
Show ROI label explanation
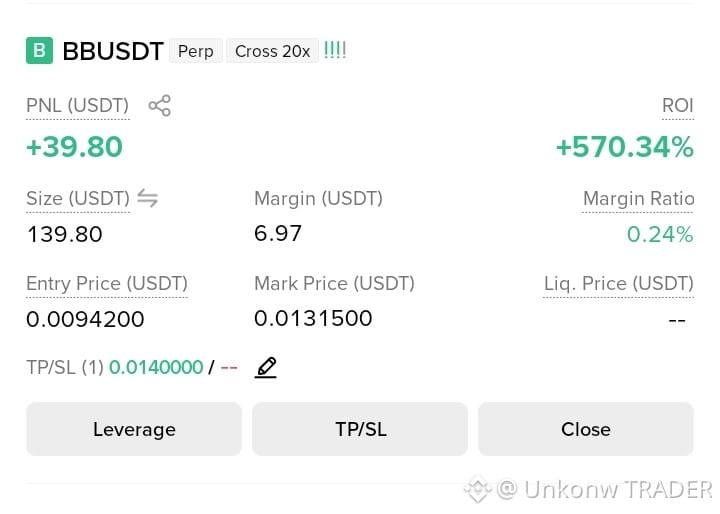(x=678, y=106)
